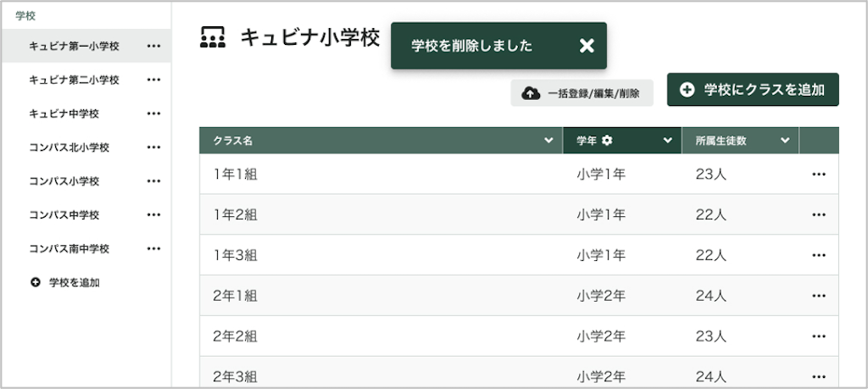Click the 学校を削除しました message text
868x389 pixels.
471,46
